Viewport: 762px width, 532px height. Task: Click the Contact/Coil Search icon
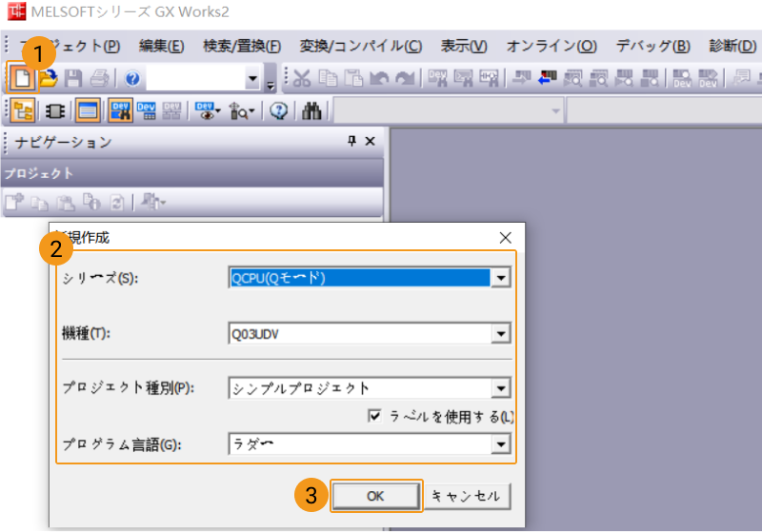(x=489, y=78)
